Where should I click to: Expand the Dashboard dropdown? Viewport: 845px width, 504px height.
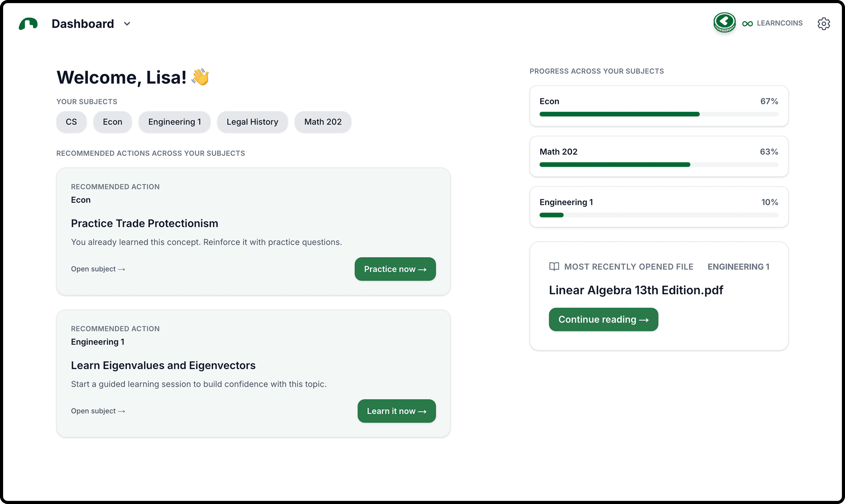point(127,24)
